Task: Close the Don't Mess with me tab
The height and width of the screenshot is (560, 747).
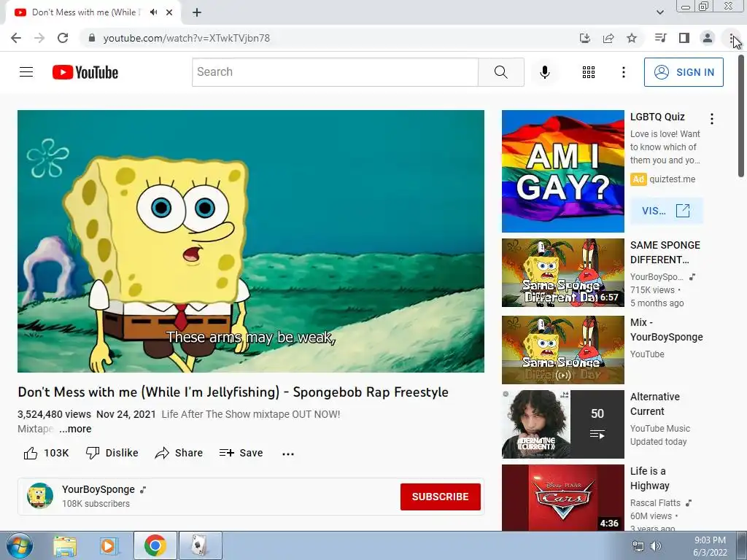Action: [x=169, y=12]
